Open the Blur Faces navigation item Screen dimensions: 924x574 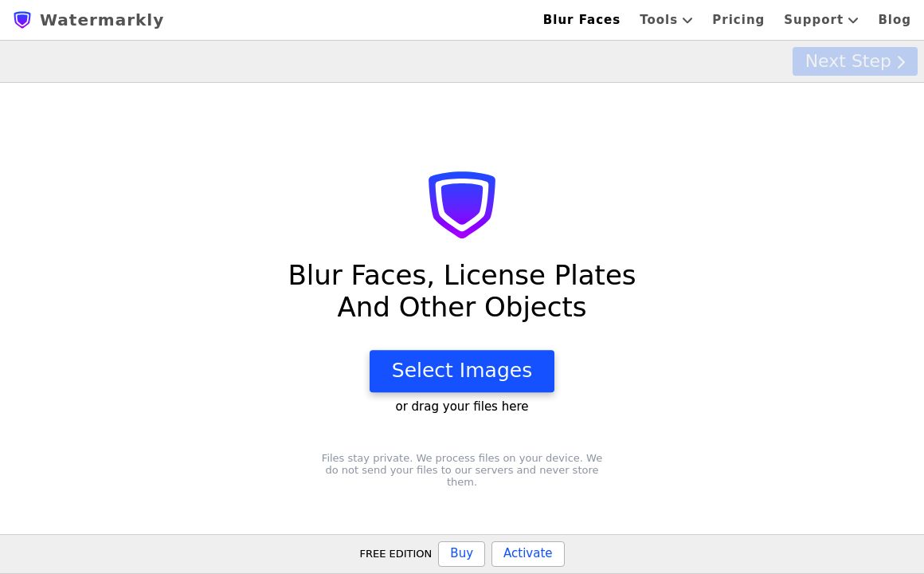[x=581, y=20]
